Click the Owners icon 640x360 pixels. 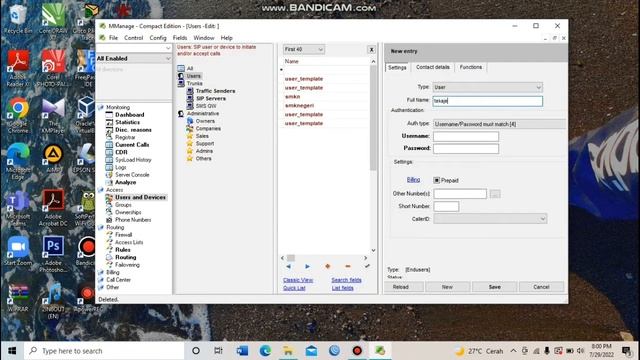click(190, 121)
